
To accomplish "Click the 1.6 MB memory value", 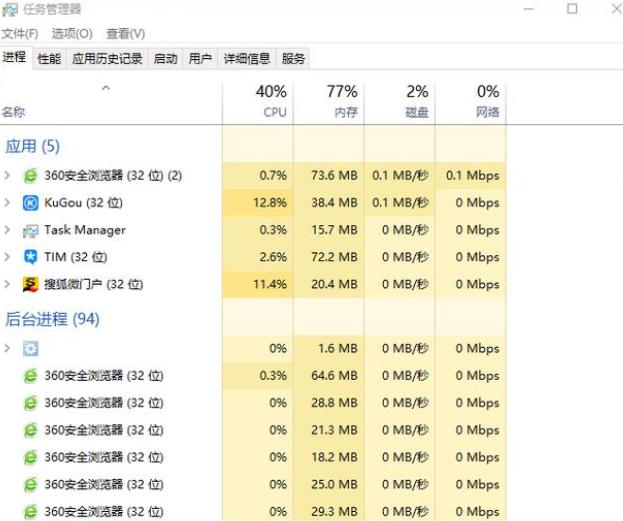I will (x=338, y=349).
